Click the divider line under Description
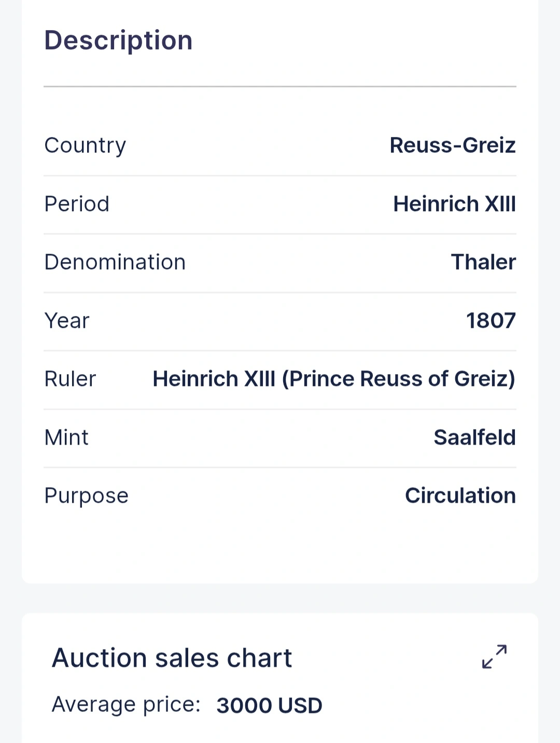Screen dimensions: 560x743 tap(280, 87)
